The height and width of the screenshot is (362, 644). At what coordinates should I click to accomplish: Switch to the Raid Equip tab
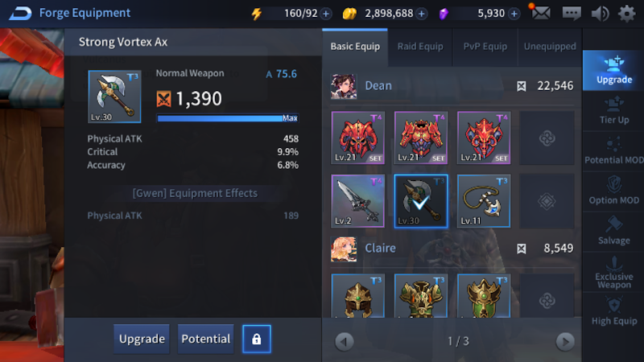coord(419,47)
